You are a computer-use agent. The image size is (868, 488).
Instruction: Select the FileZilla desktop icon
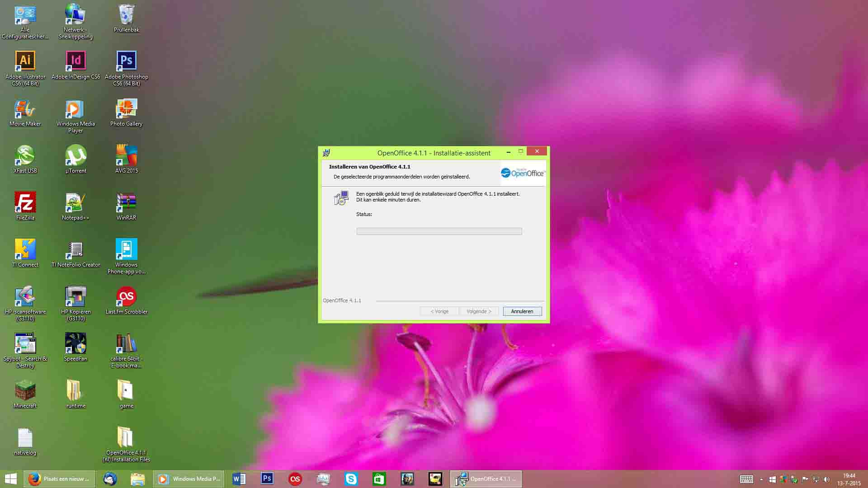25,202
